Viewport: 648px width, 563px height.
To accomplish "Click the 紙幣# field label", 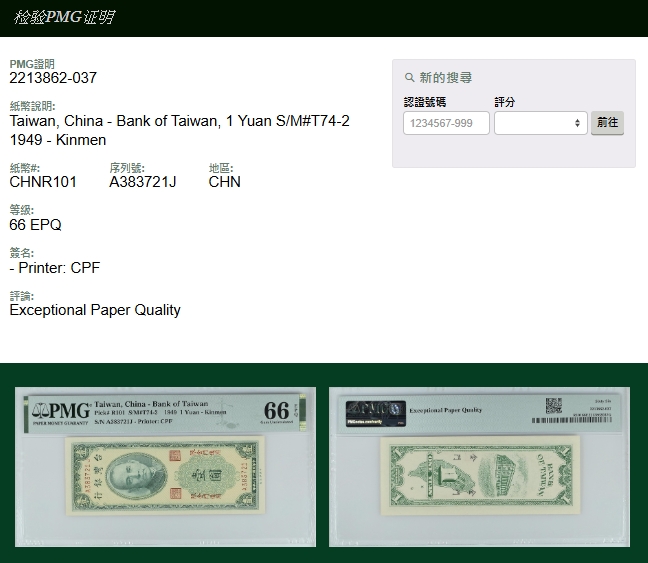I will (24, 168).
